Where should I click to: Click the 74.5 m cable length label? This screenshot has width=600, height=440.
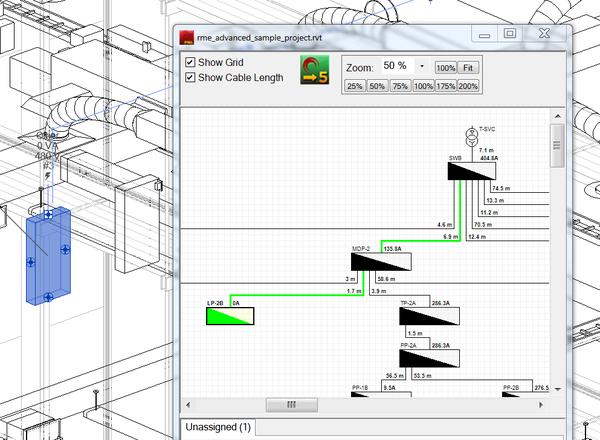tap(501, 188)
